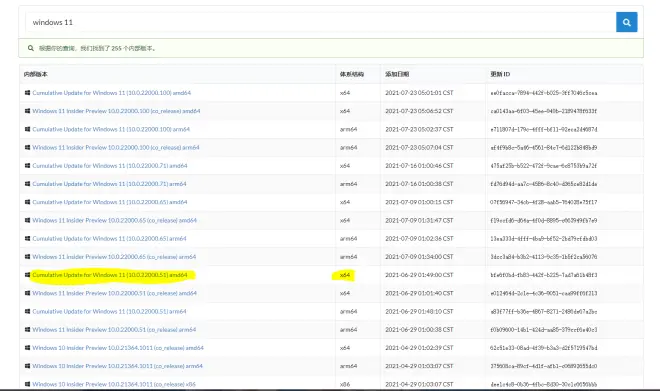Open Windows 11 Insider Preview 10.0.22000.100 arm64 link
The width and height of the screenshot is (660, 391).
pos(116,147)
